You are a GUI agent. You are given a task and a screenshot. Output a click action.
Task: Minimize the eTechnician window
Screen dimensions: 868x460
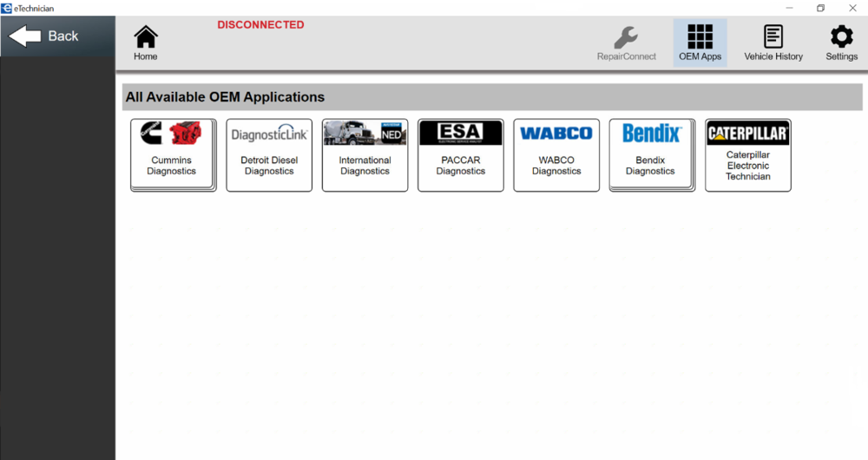click(x=789, y=8)
